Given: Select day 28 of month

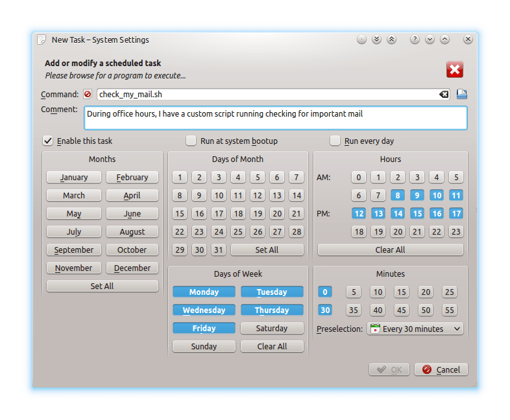Looking at the screenshot, I should point(297,232).
